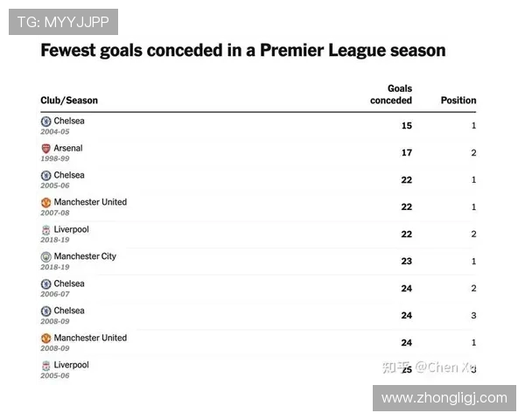Click the goals conceded value 17 for Arsenal
This screenshot has height=420, width=525.
(406, 153)
